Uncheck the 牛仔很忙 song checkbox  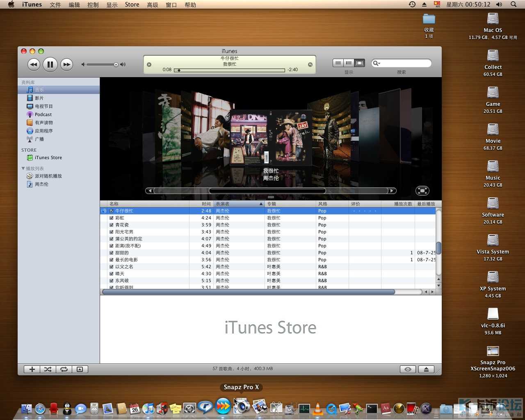point(111,211)
